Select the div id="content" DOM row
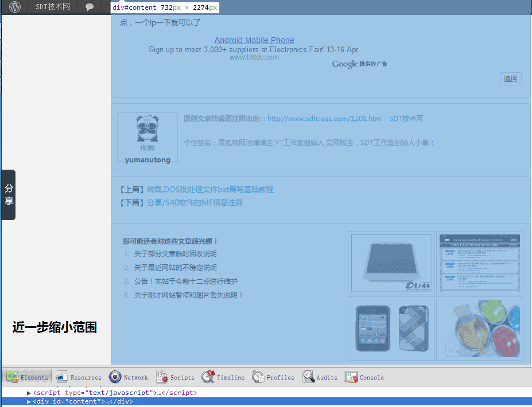The image size is (532, 407). pos(266,402)
